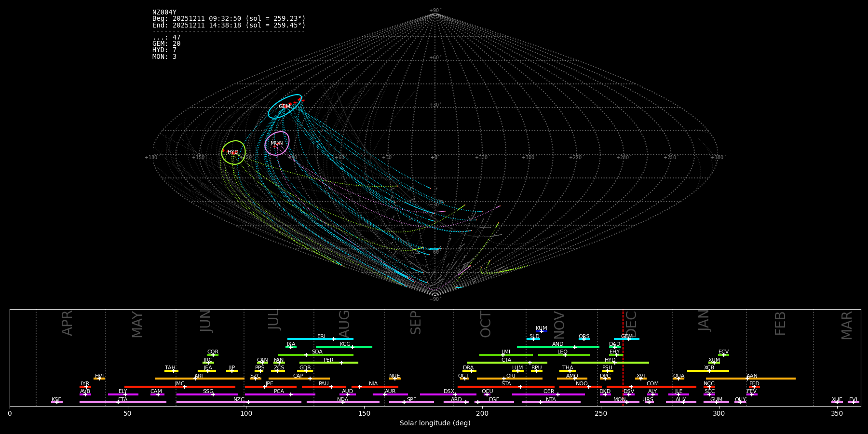Click the AUG month label in the timeline
This screenshot has width=868, height=434.
pos(344,324)
